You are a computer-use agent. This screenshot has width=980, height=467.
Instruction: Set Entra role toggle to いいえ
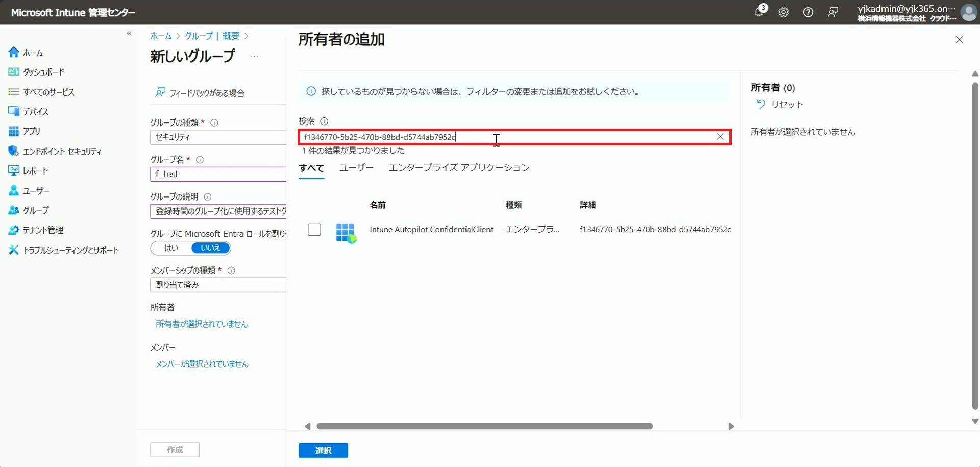click(x=210, y=248)
